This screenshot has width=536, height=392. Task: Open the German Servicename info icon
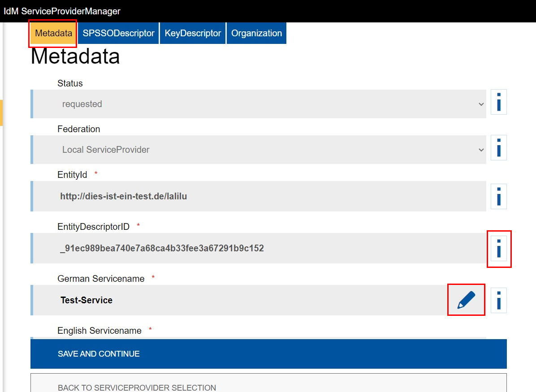click(498, 300)
